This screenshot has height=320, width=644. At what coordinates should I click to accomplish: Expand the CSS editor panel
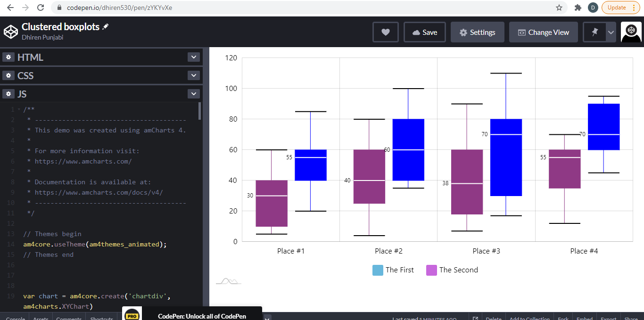pos(193,75)
